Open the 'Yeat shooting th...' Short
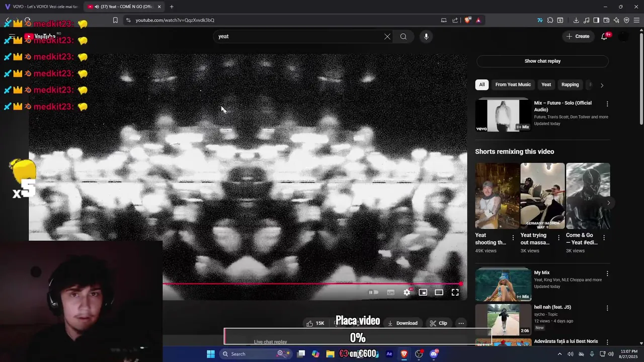Screen dimensions: 644x362 tap(497, 196)
